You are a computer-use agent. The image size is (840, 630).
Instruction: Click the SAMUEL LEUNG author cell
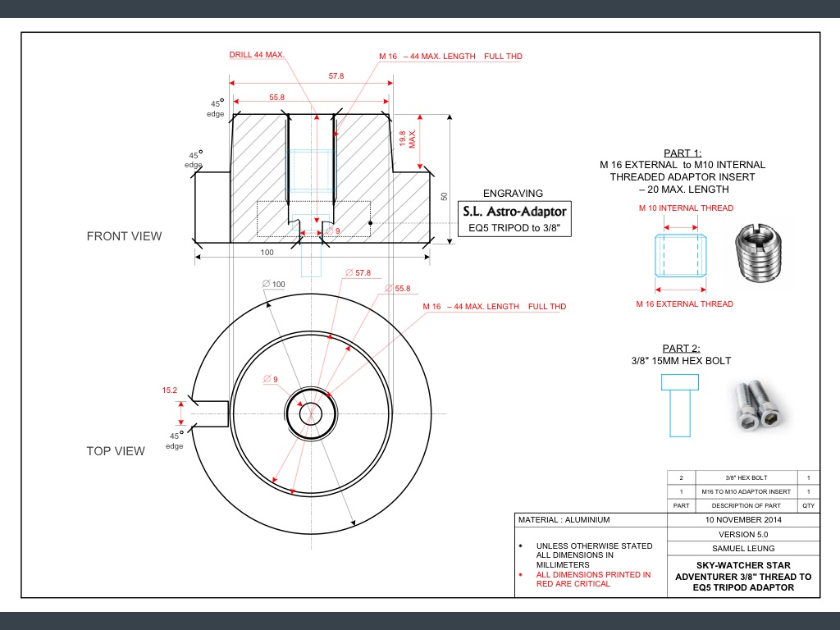743,548
